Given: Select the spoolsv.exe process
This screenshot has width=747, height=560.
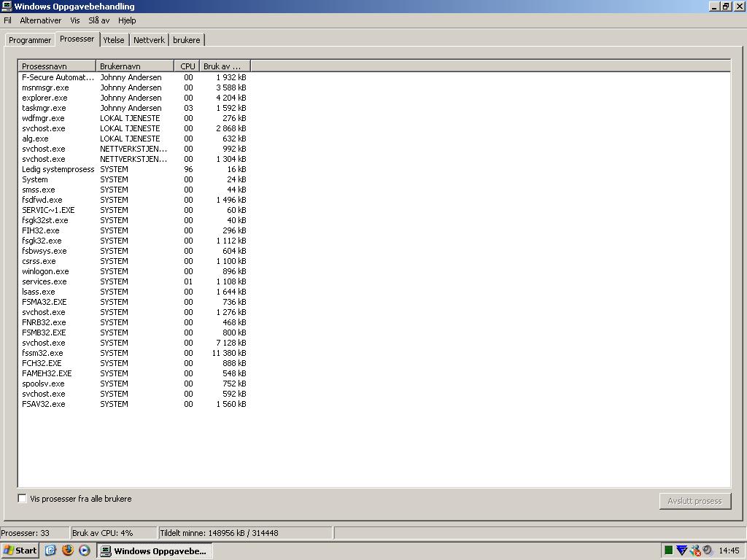Looking at the screenshot, I should pos(134,384).
